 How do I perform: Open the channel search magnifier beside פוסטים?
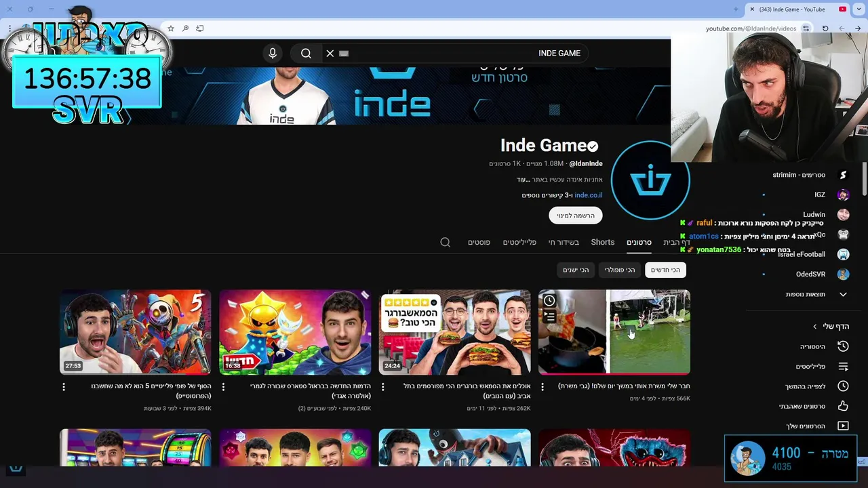point(446,242)
